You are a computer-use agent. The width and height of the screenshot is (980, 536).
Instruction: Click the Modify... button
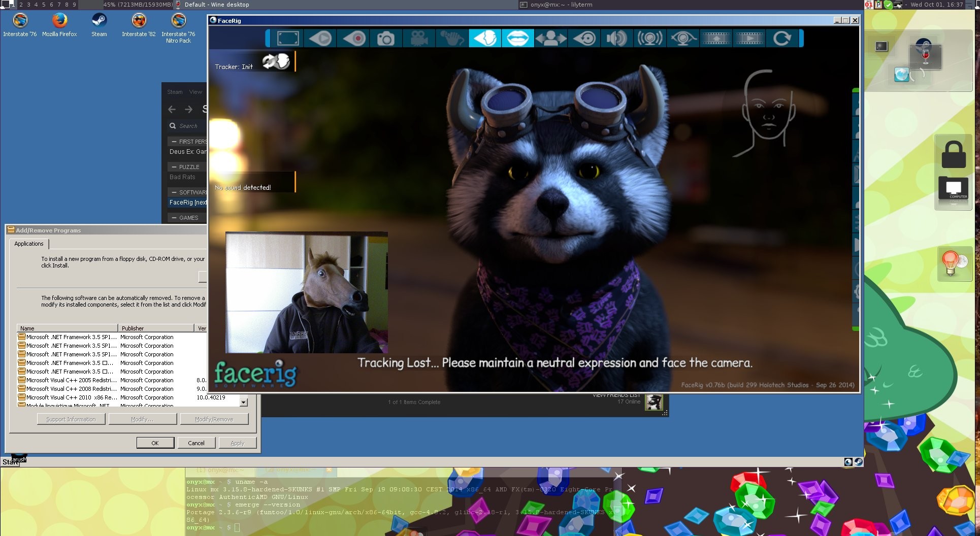(x=142, y=419)
